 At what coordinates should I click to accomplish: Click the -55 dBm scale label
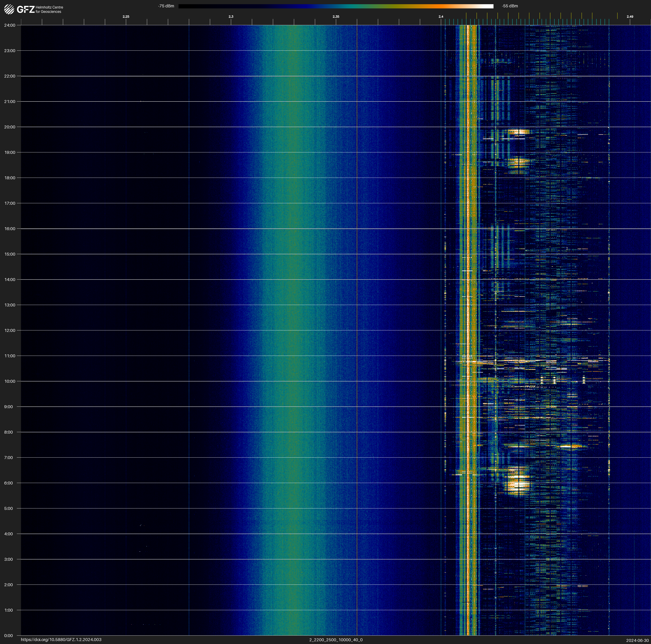tap(509, 6)
